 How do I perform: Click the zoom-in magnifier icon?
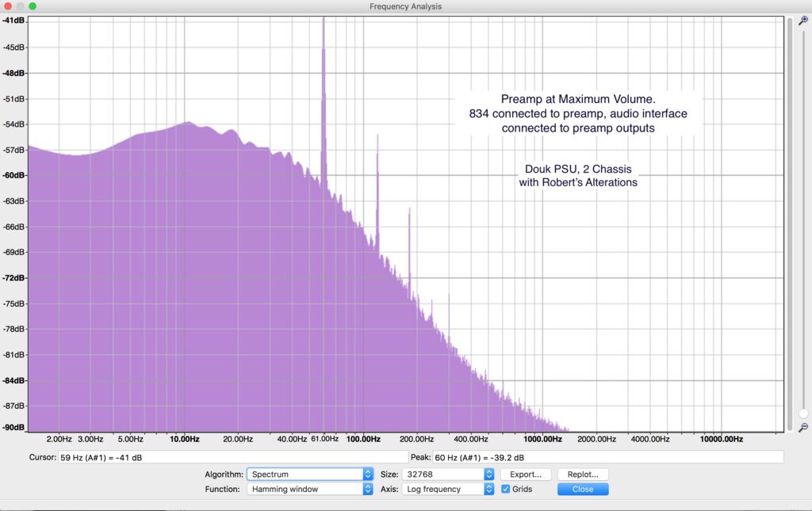click(x=802, y=21)
